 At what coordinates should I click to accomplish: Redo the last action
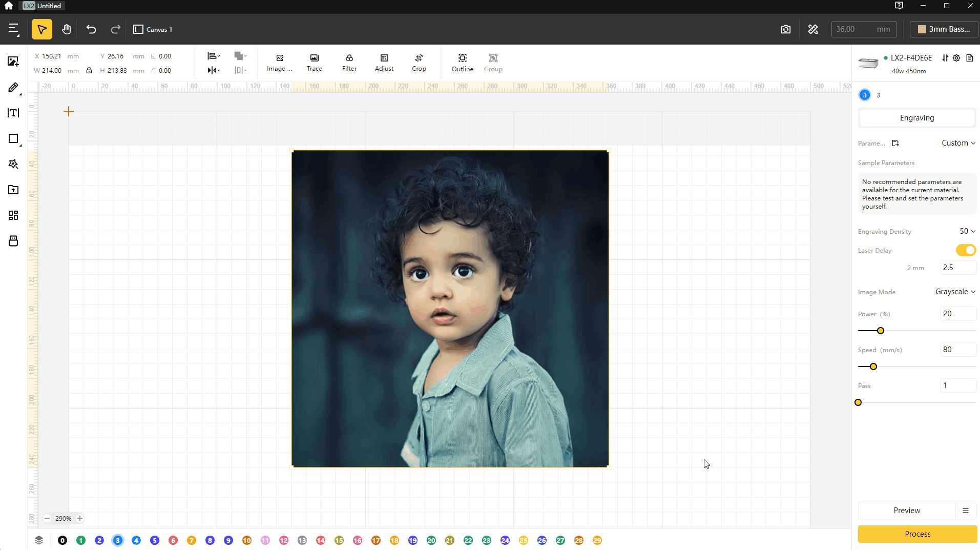coord(116,29)
